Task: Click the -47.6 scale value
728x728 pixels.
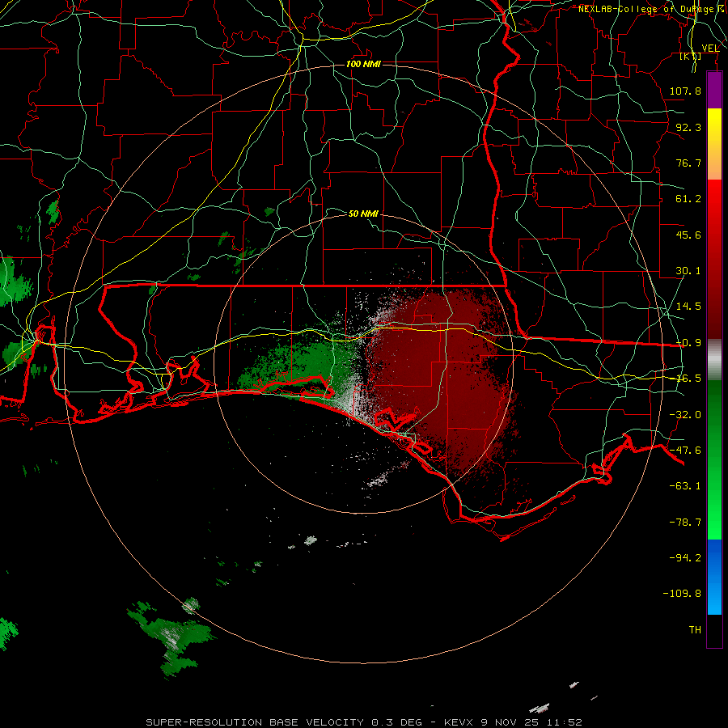Action: [685, 451]
